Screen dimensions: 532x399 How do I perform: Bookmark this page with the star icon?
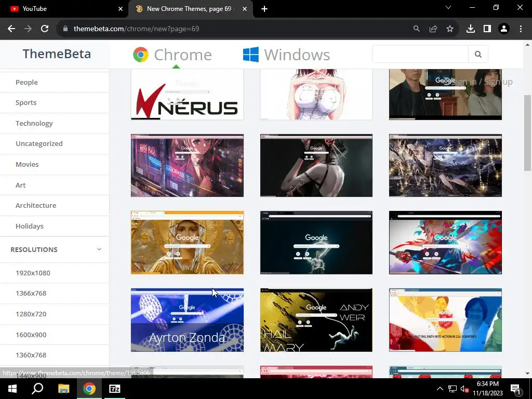450,29
